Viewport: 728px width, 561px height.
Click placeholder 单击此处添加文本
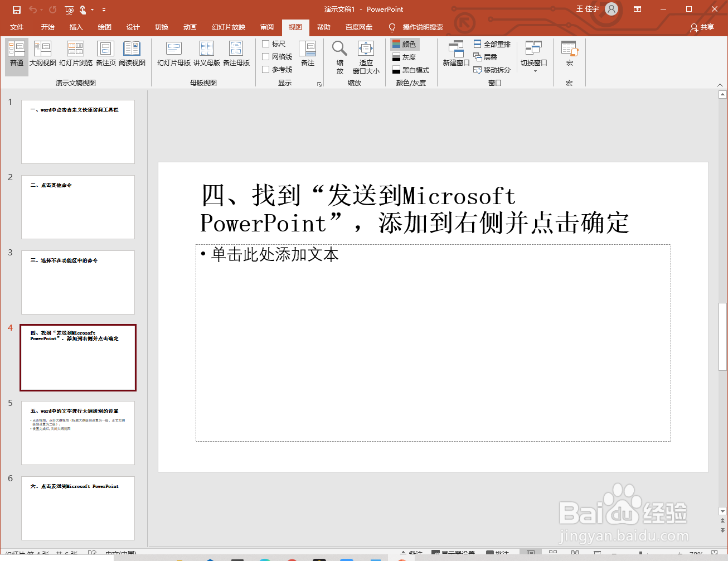pyautogui.click(x=275, y=255)
